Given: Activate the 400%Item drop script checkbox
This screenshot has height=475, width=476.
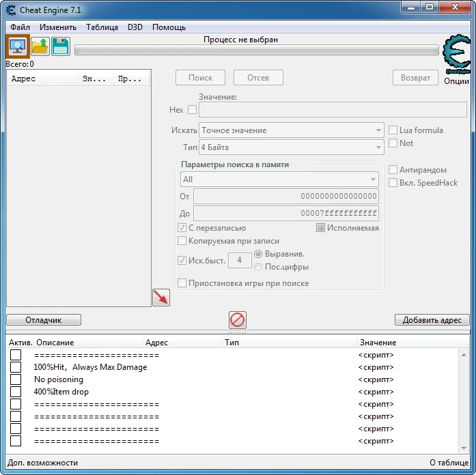Looking at the screenshot, I should click(16, 392).
